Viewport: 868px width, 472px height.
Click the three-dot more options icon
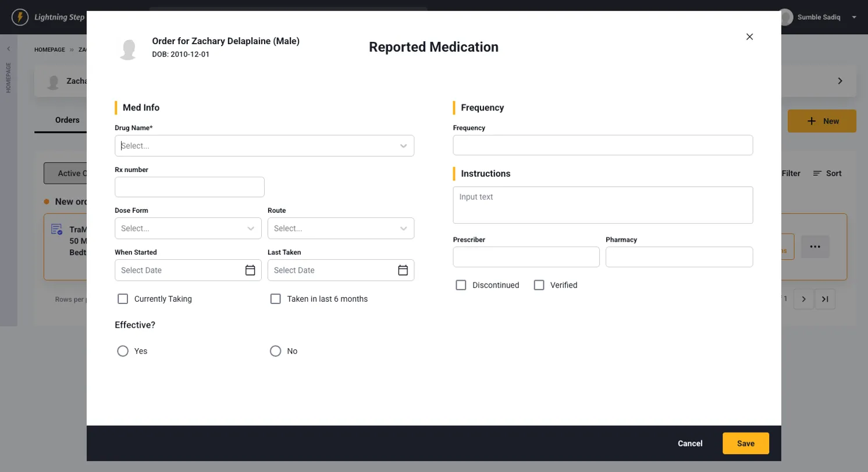pos(815,246)
